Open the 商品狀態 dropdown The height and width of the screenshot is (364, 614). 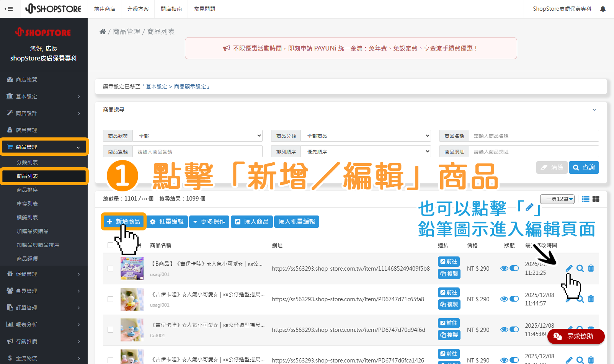point(198,135)
